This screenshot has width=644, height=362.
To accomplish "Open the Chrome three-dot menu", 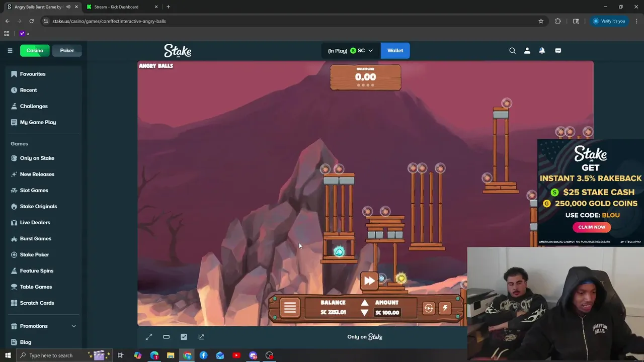I will 636,21.
